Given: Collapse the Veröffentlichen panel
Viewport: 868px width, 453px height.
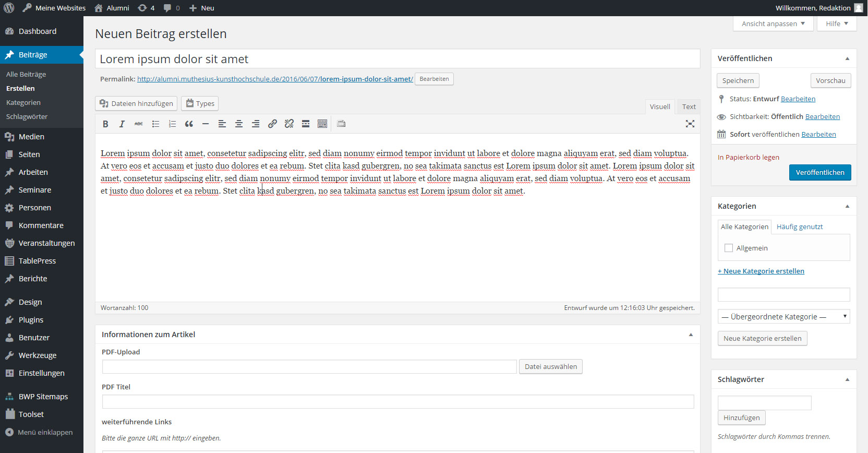Looking at the screenshot, I should pos(847,58).
